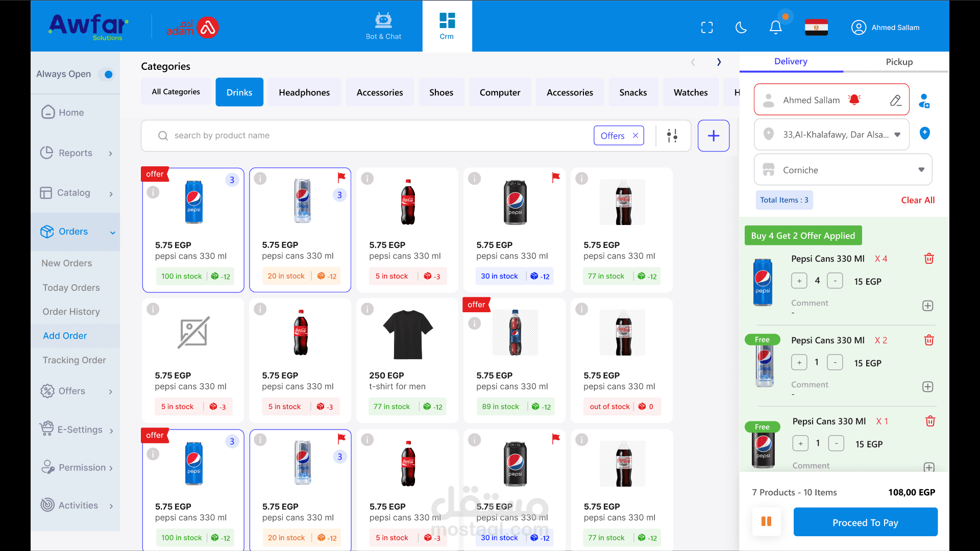Switch to the Pickup tab

[899, 62]
